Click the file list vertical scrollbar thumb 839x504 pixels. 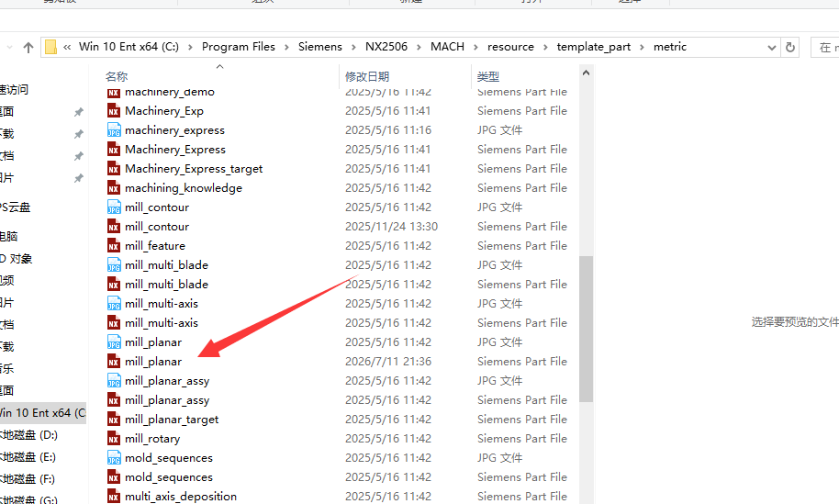(x=586, y=329)
